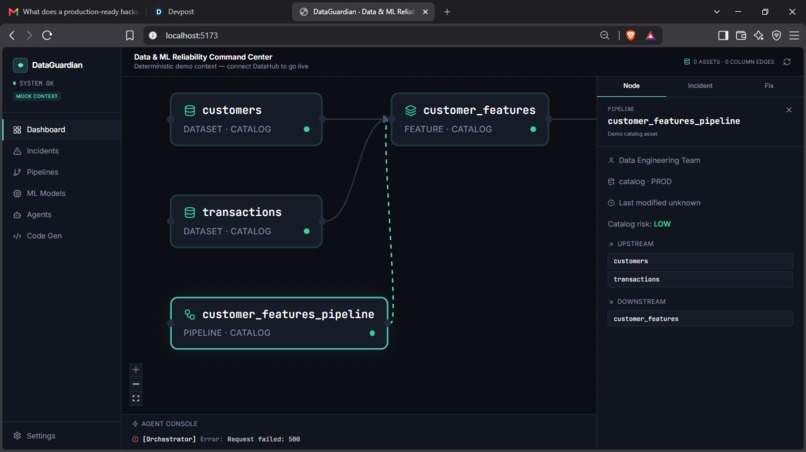Click the Last modified unknown text
Viewport: 806px width, 452px height.
coord(660,203)
